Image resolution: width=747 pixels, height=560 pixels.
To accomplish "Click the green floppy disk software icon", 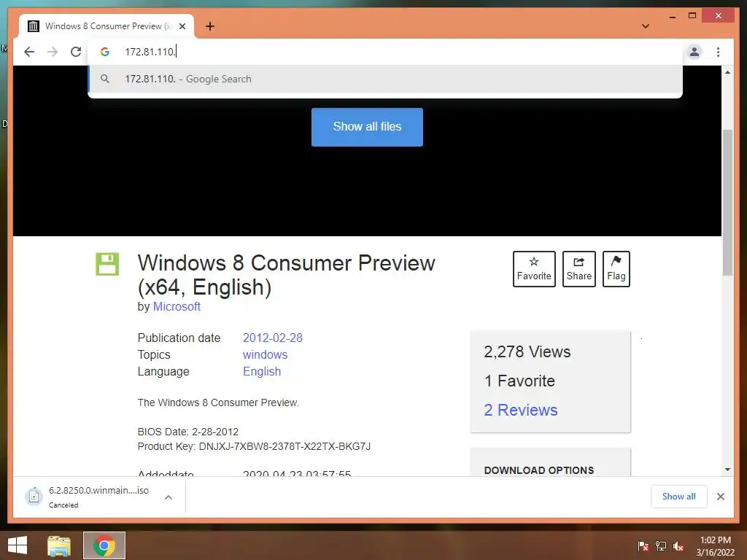I will [107, 264].
